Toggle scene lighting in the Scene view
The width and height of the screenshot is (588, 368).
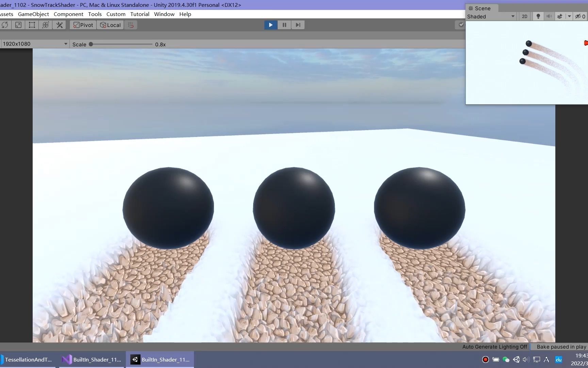pyautogui.click(x=538, y=16)
